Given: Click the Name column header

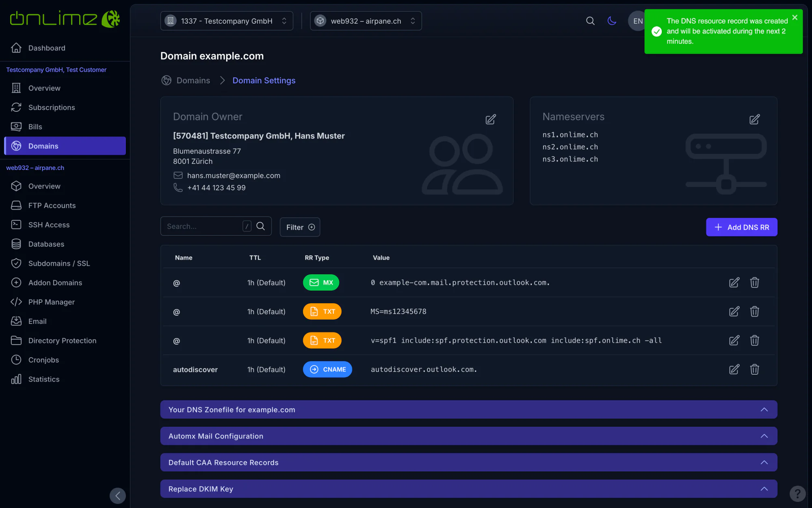Looking at the screenshot, I should tap(184, 258).
